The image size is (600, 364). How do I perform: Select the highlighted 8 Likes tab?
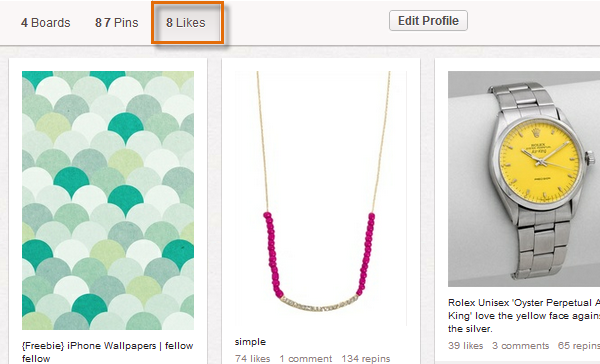pos(186,23)
